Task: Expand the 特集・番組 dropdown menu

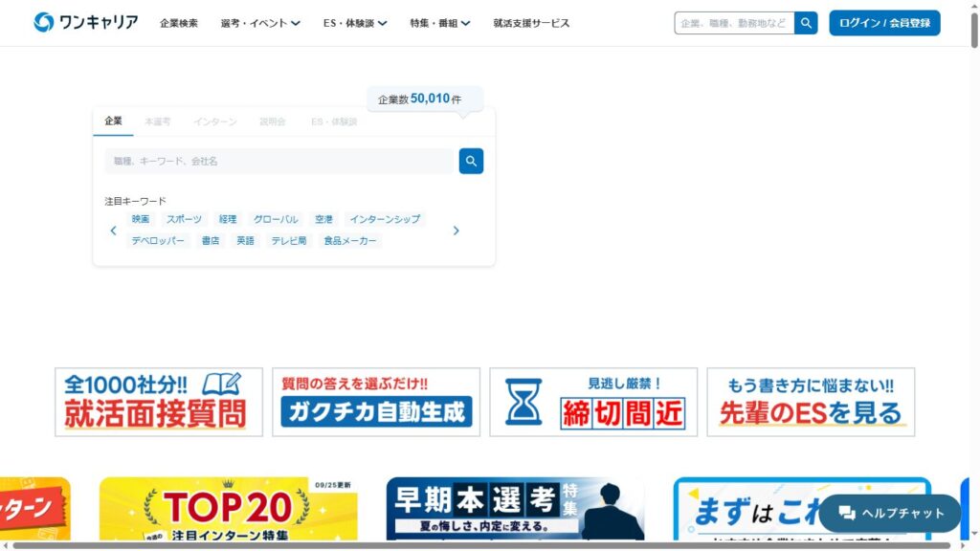Action: click(439, 23)
